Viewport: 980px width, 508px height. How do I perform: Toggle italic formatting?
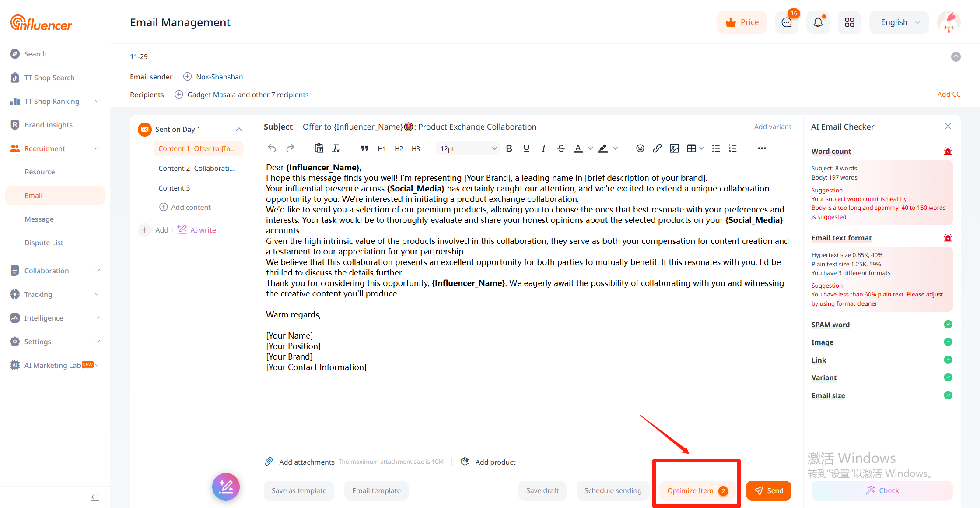pyautogui.click(x=543, y=148)
